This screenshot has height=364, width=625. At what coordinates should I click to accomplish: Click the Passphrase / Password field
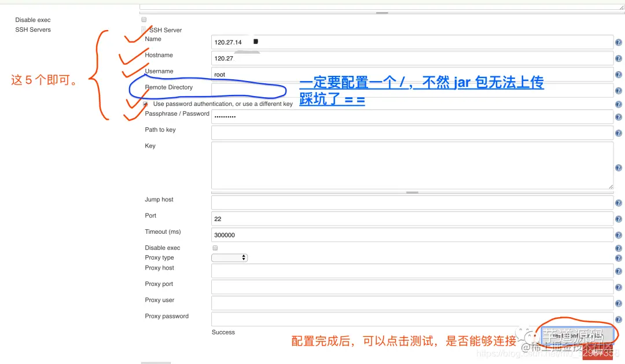412,117
